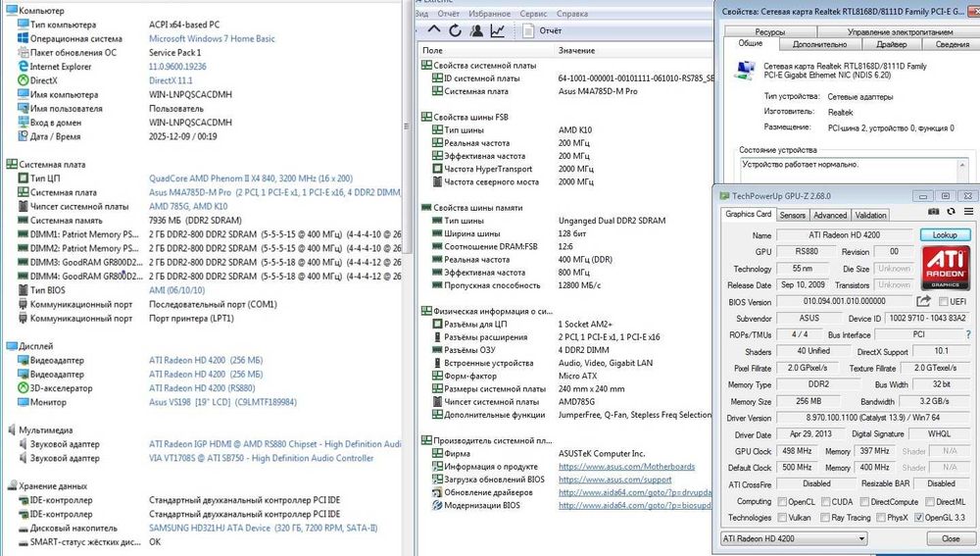Click GPU-Z refresh arrows icon
The image size is (980, 556).
click(x=951, y=212)
